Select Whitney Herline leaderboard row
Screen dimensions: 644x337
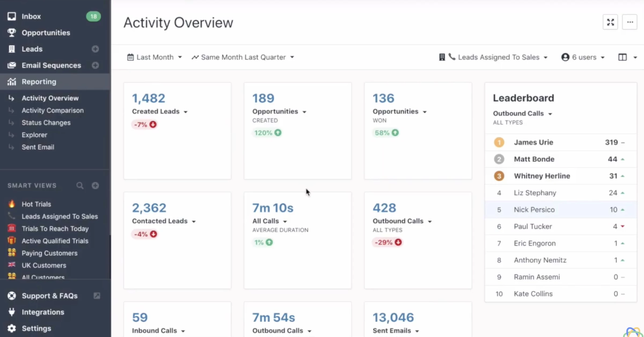coord(561,176)
